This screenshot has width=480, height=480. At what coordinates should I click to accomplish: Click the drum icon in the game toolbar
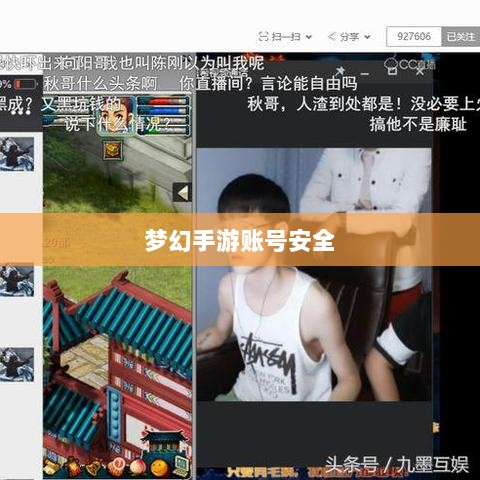pyautogui.click(x=116, y=467)
